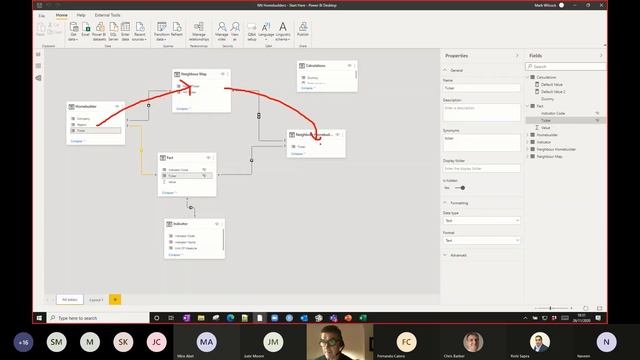Viewport: 640px width, 360px height.
Task: Collapse the General properties section
Action: [x=445, y=70]
